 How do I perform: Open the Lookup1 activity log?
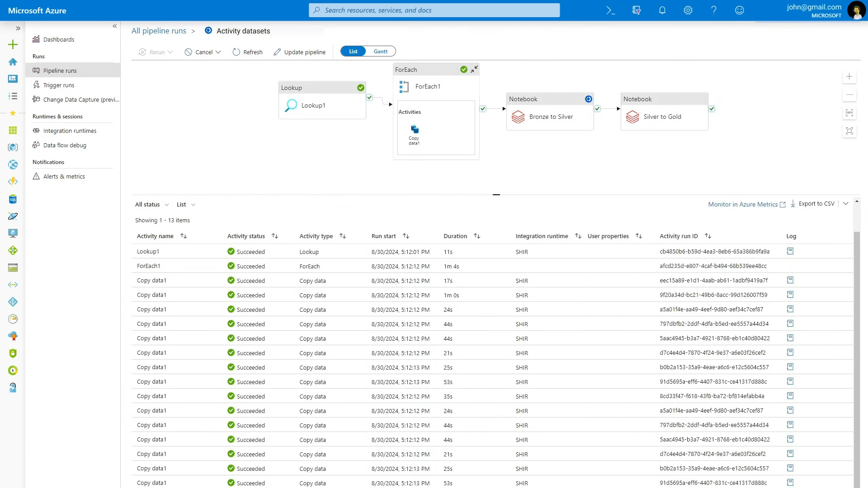pos(791,251)
